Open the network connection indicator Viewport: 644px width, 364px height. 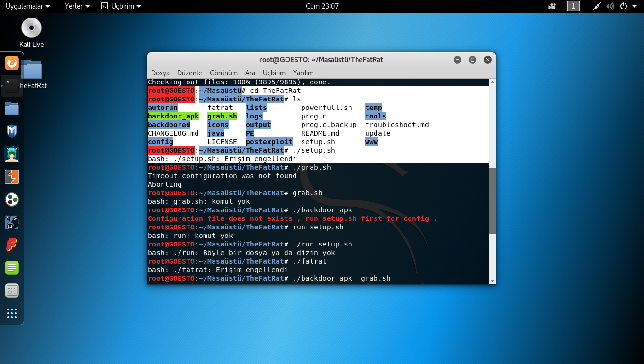[x=597, y=6]
